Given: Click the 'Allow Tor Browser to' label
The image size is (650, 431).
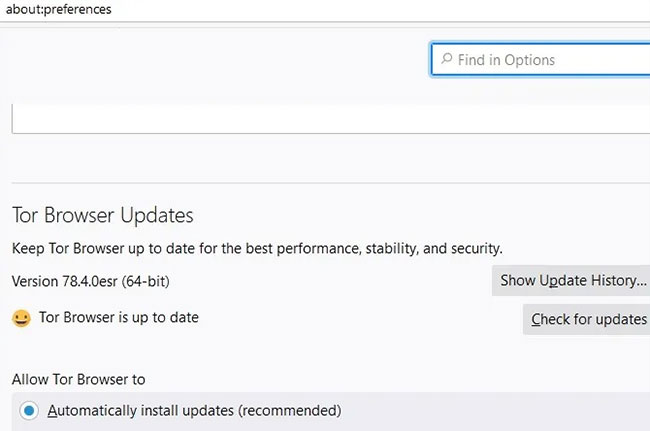Looking at the screenshot, I should pos(78,379).
